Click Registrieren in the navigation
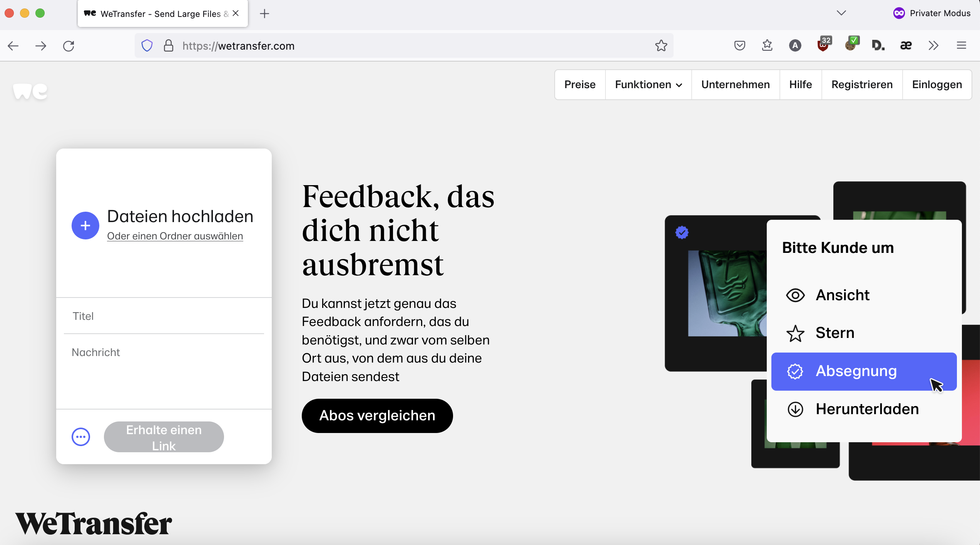The image size is (980, 545). click(862, 85)
